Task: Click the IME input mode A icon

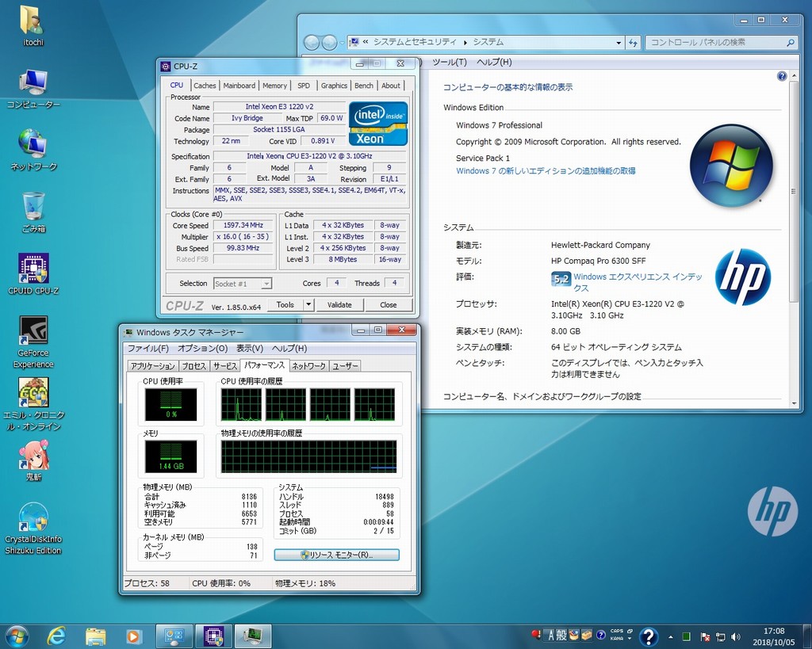Action: coord(551,635)
